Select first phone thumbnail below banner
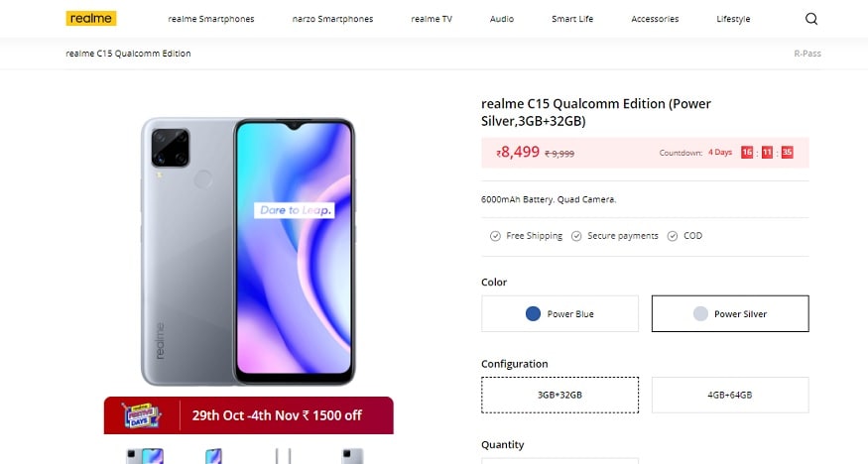 (145, 456)
